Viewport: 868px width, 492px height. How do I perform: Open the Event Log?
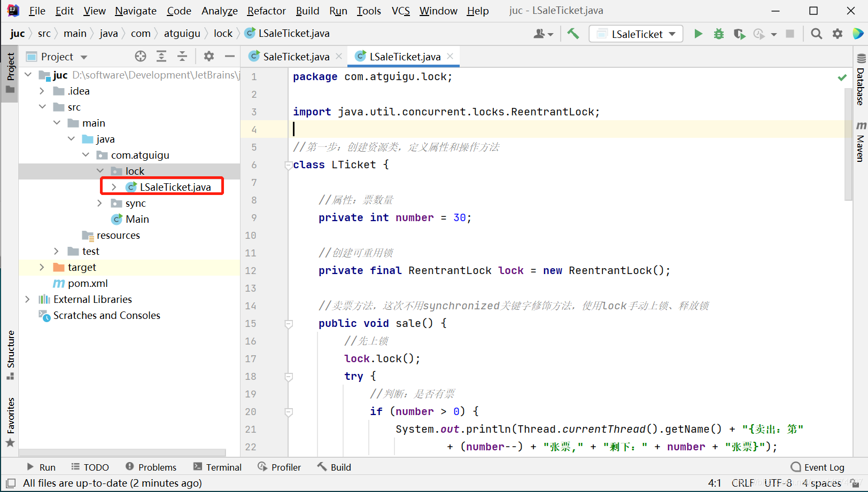817,467
